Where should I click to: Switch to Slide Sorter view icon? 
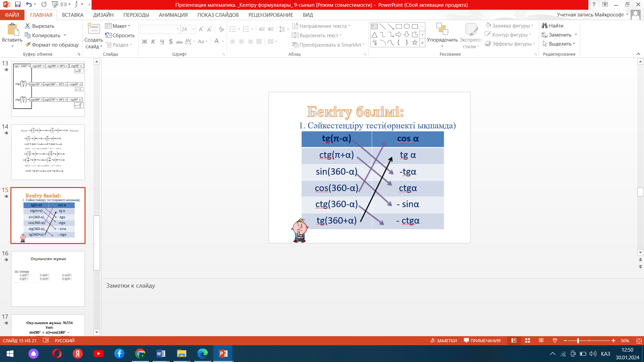tap(528, 341)
